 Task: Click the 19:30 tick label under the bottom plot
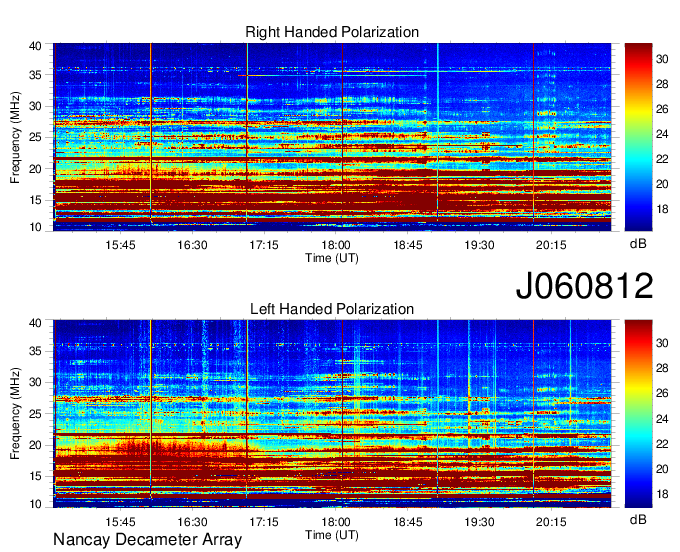479,522
